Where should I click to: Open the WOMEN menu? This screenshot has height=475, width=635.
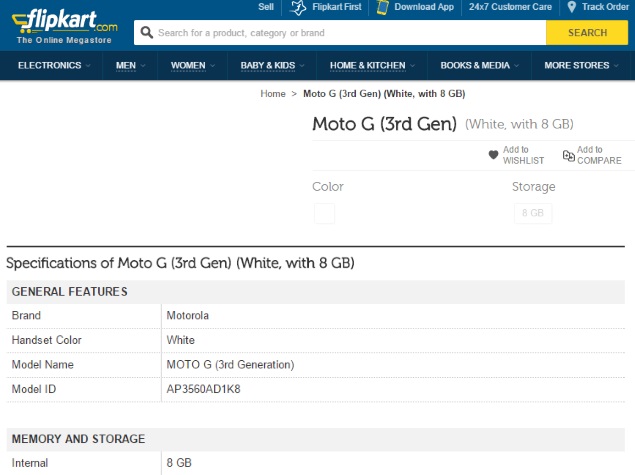[x=188, y=65]
